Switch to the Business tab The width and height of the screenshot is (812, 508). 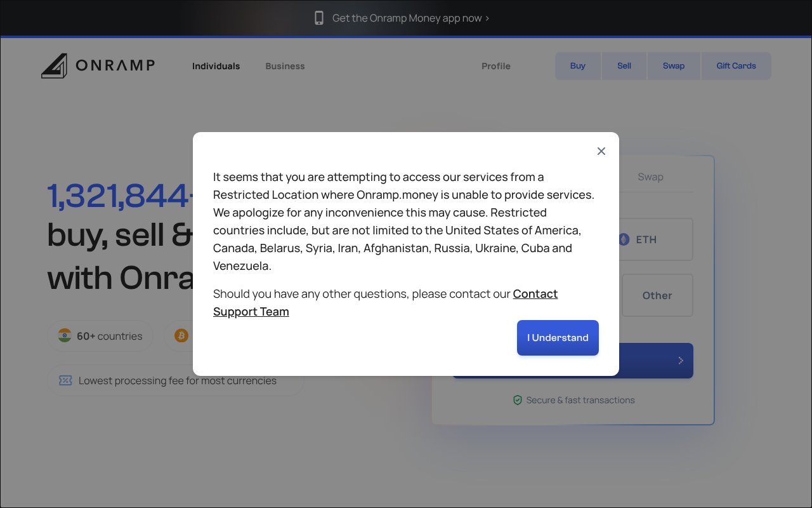[285, 66]
